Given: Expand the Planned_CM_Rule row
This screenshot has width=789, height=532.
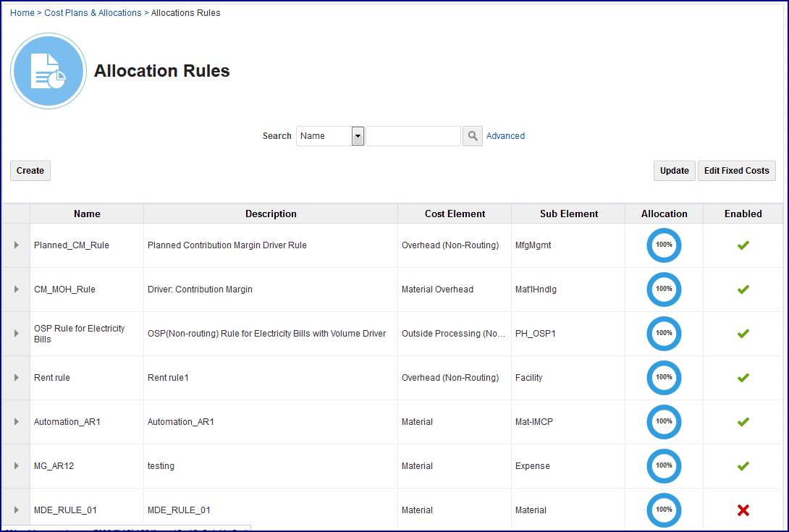Looking at the screenshot, I should (x=16, y=245).
